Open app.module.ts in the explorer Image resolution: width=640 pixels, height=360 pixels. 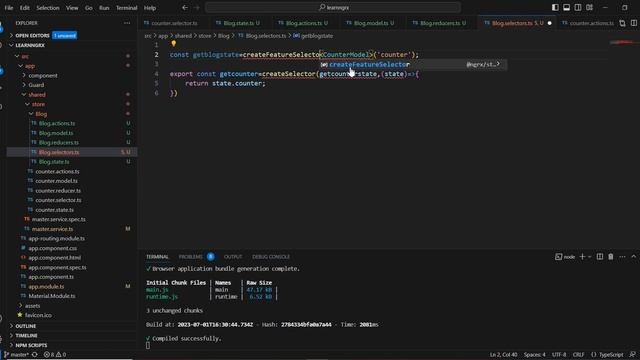[x=46, y=287]
